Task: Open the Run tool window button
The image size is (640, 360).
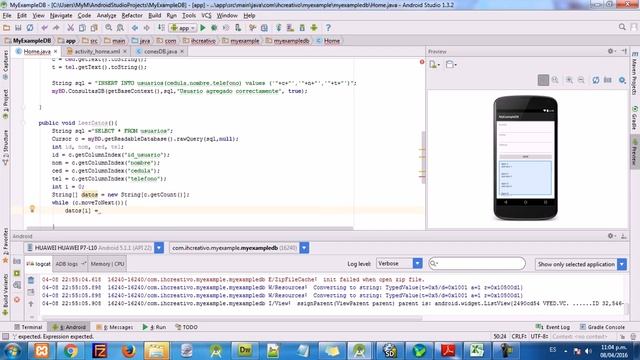Action: coord(154,327)
